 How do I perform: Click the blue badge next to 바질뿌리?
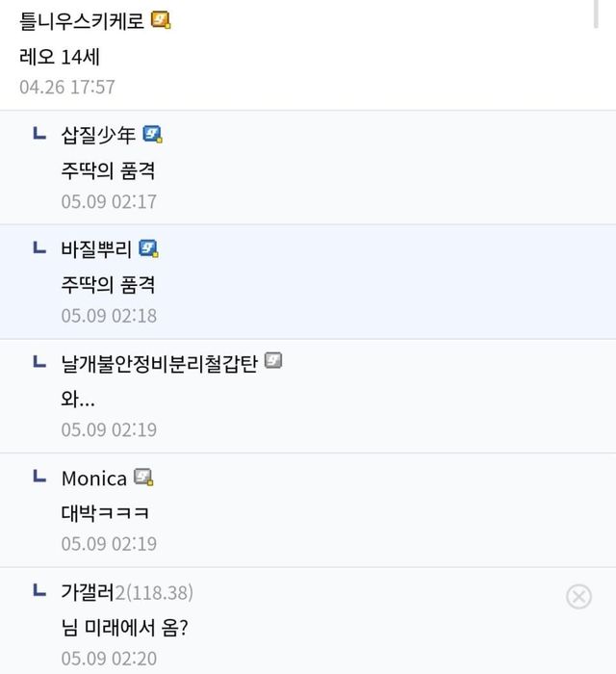tap(148, 248)
